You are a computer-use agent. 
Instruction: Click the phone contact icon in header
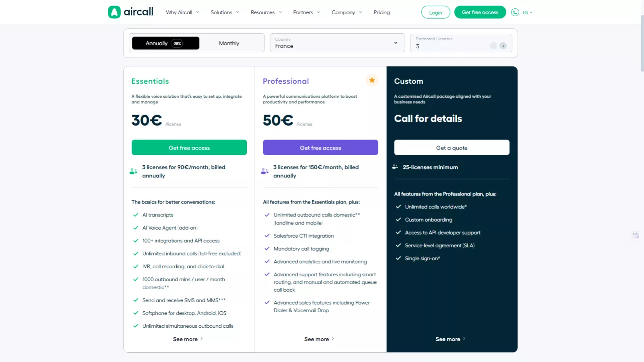click(515, 12)
